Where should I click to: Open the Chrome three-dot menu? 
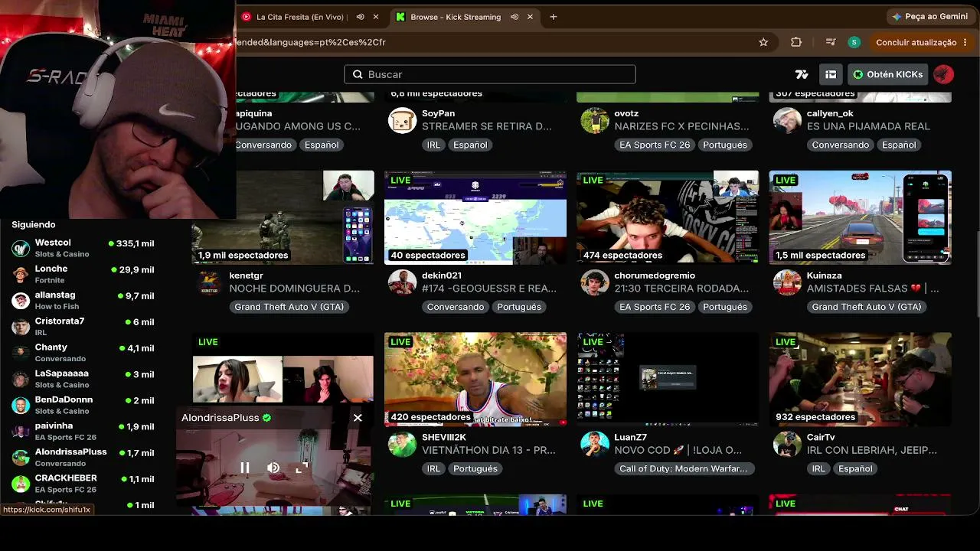(965, 42)
